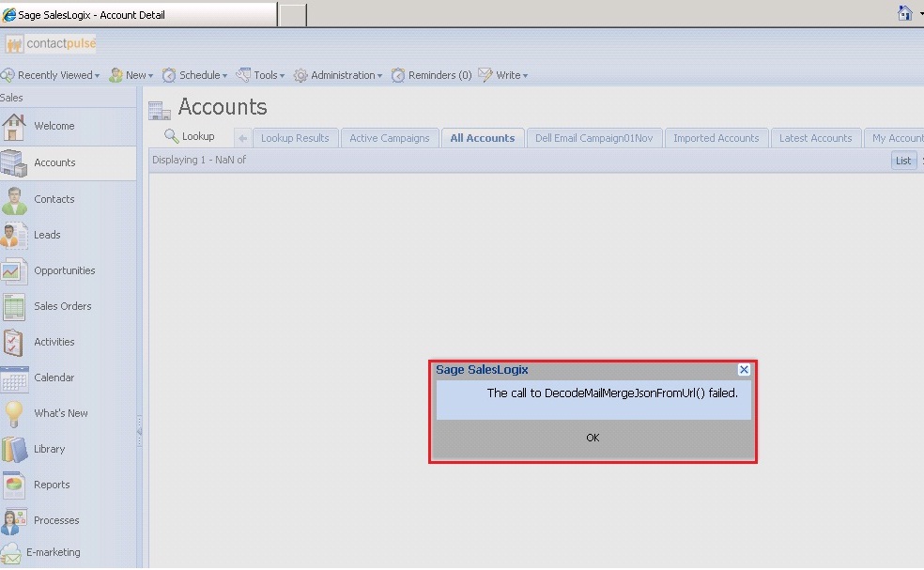Select the Contacts navigation label
The width and height of the screenshot is (924, 570).
[54, 199]
